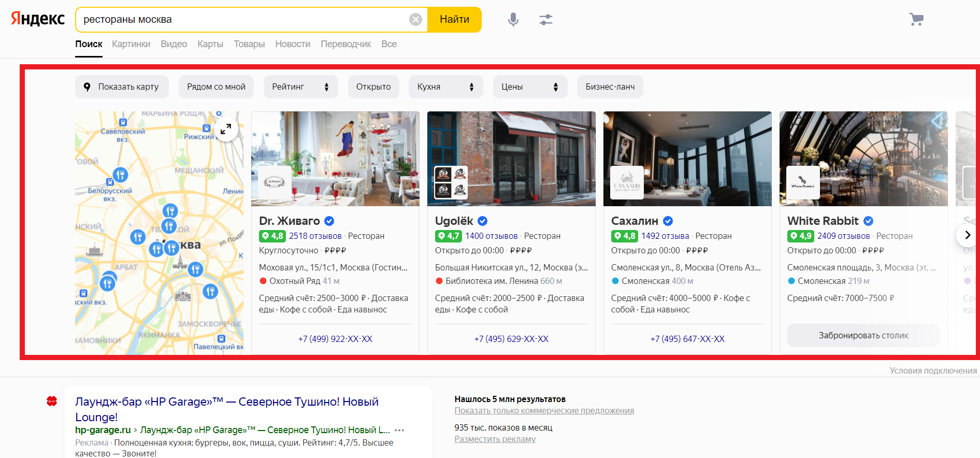
Task: Click the Yandex logo
Action: click(38, 19)
